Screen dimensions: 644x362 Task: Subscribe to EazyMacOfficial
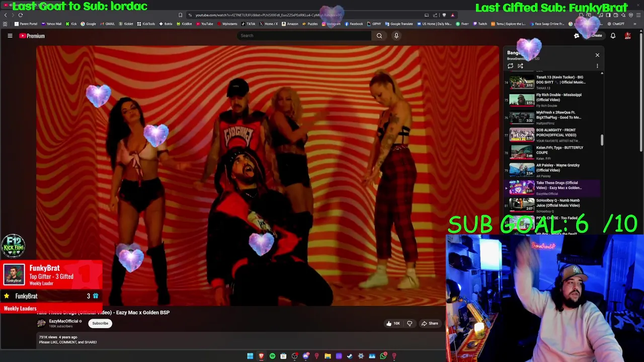tap(100, 323)
